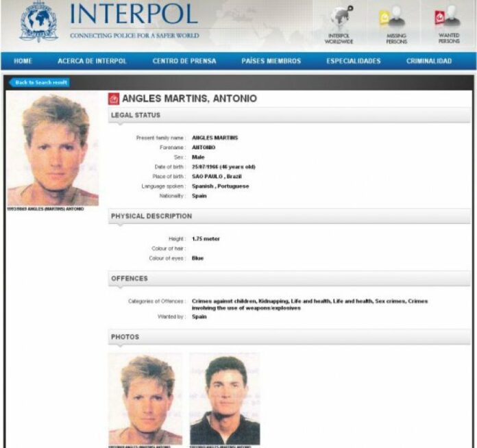This screenshot has height=448, width=477.
Task: Collapse the LEGAL STATUS section header
Action: pyautogui.click(x=289, y=115)
